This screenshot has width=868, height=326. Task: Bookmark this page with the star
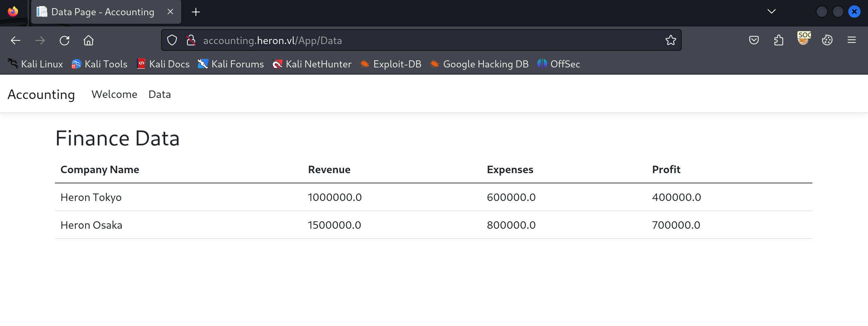tap(671, 40)
